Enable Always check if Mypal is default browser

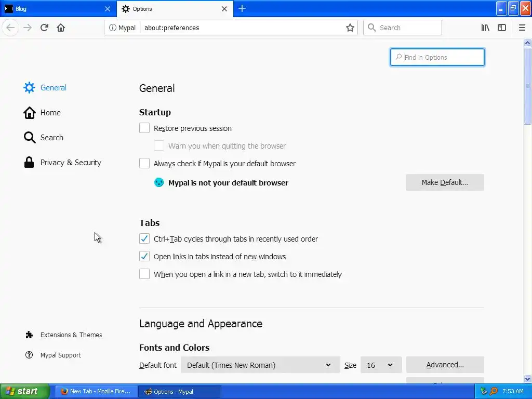[144, 163]
